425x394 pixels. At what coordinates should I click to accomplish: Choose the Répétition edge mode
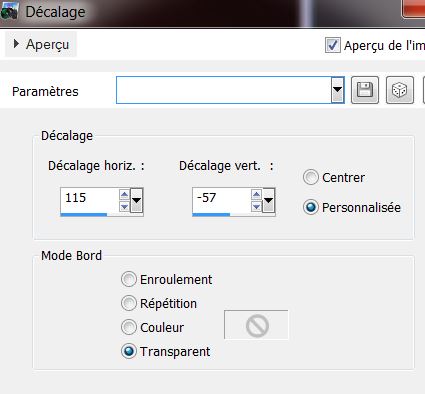pos(129,303)
